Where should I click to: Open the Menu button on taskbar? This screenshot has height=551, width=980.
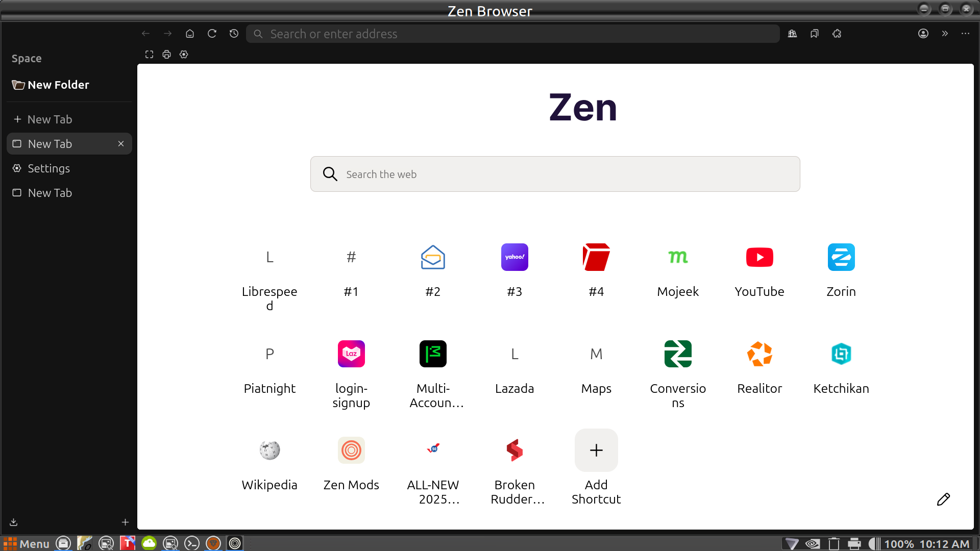27,543
